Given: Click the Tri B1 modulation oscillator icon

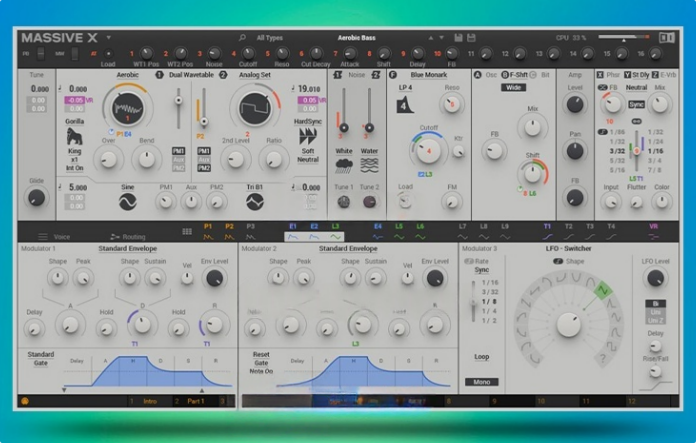Looking at the screenshot, I should click(255, 202).
